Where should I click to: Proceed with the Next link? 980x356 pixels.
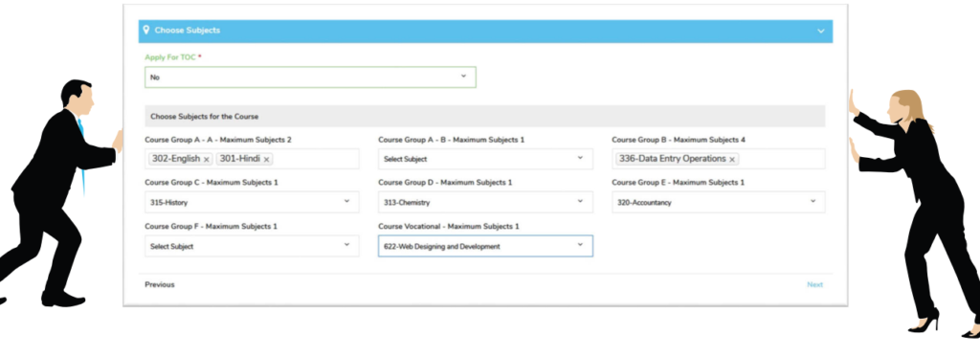pos(815,285)
